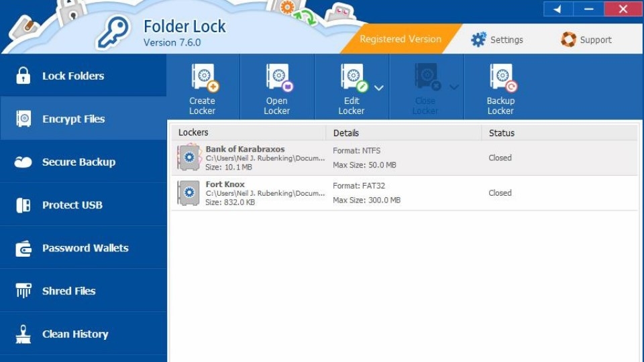Click 'Size: 10.1 MB' text
The height and width of the screenshot is (362, 644).
pos(229,167)
